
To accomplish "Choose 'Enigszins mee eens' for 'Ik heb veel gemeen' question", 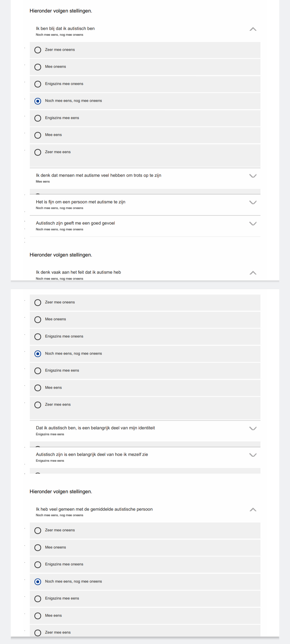I will click(145, 599).
